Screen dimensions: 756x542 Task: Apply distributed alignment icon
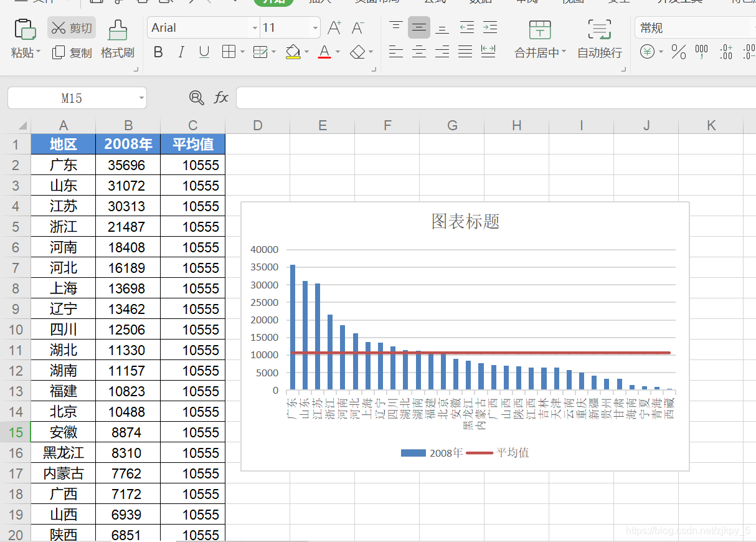[x=489, y=52]
